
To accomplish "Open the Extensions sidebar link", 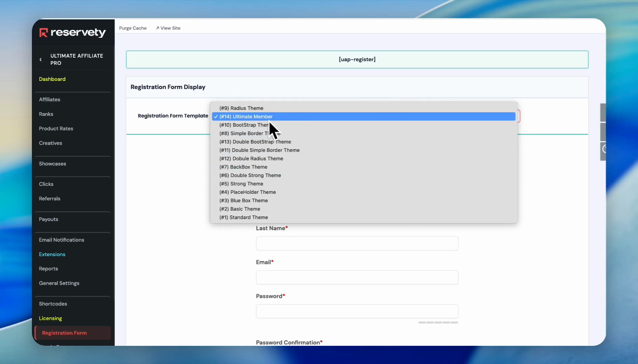I will pyautogui.click(x=52, y=254).
